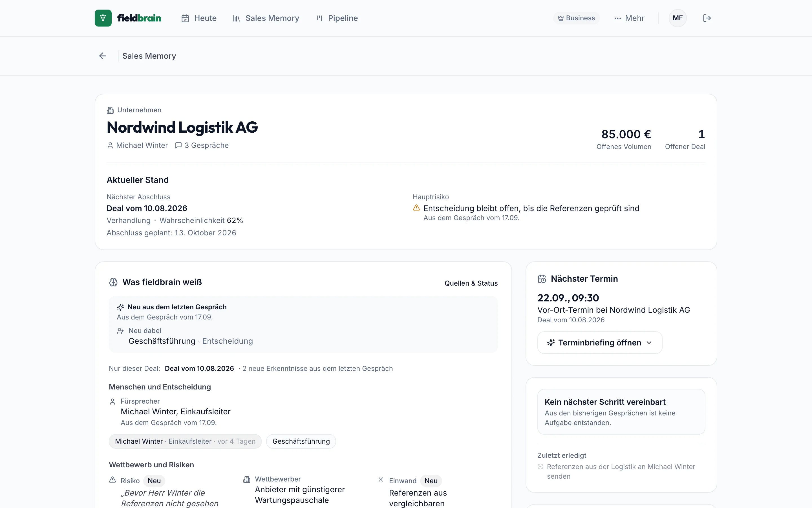Click the 85.000 € open volume value
The width and height of the screenshot is (812, 508).
click(626, 134)
